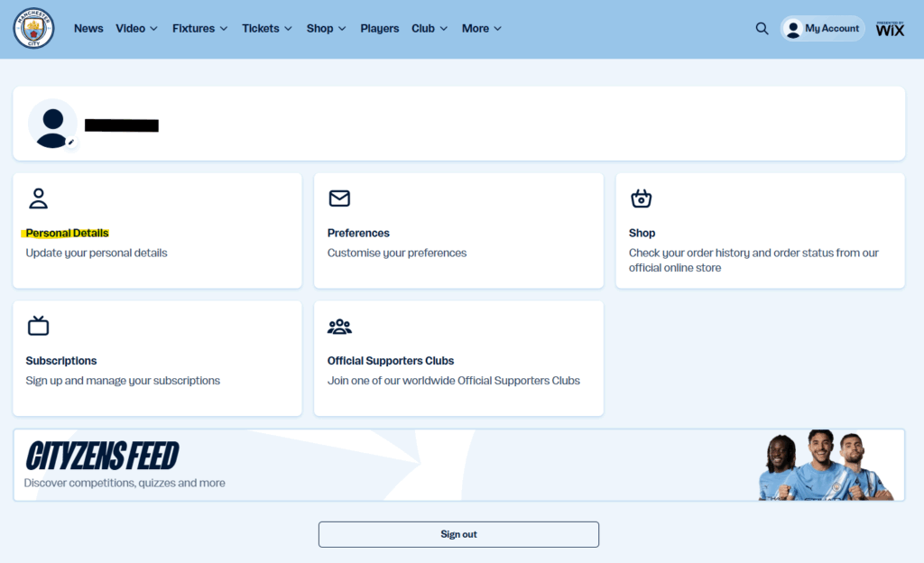Expand the More dropdown menu
The image size is (924, 563).
pyautogui.click(x=481, y=28)
